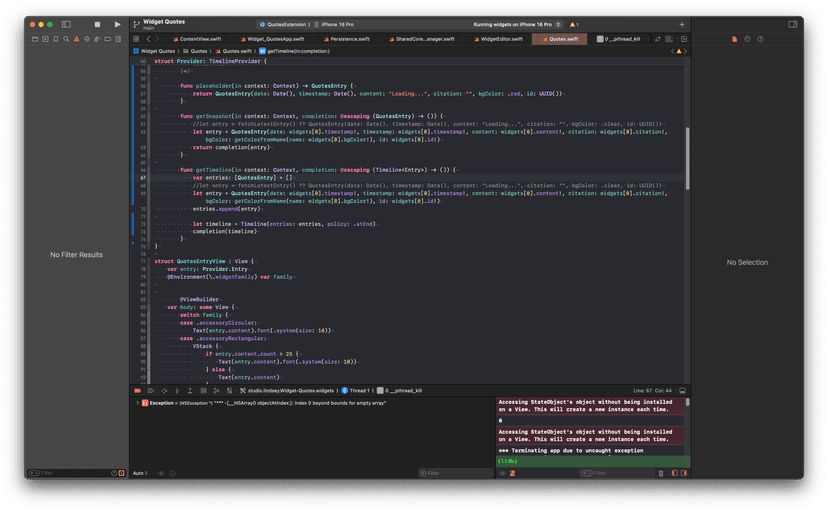The width and height of the screenshot is (828, 511).
Task: Click the Add (+) library button
Action: click(x=681, y=23)
